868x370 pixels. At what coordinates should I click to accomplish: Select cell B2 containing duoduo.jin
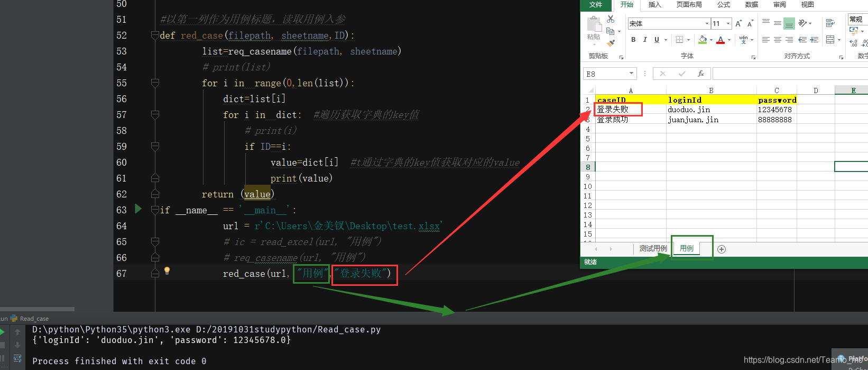[x=711, y=110]
